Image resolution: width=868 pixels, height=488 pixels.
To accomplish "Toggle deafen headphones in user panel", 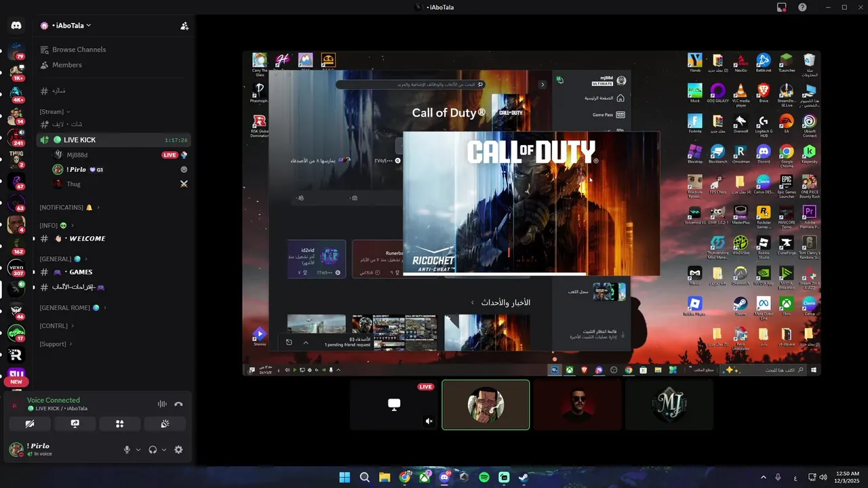I will (x=153, y=449).
